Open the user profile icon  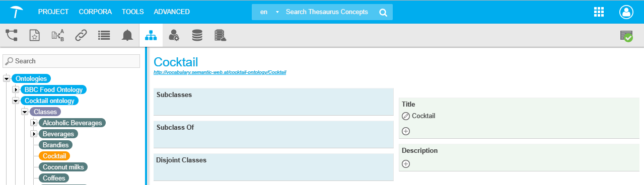pyautogui.click(x=626, y=12)
